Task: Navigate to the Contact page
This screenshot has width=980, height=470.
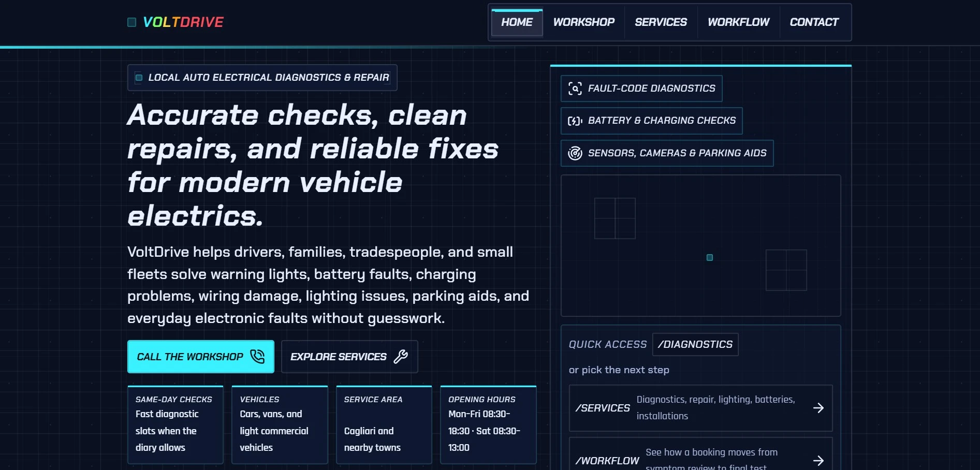Action: 814,23
